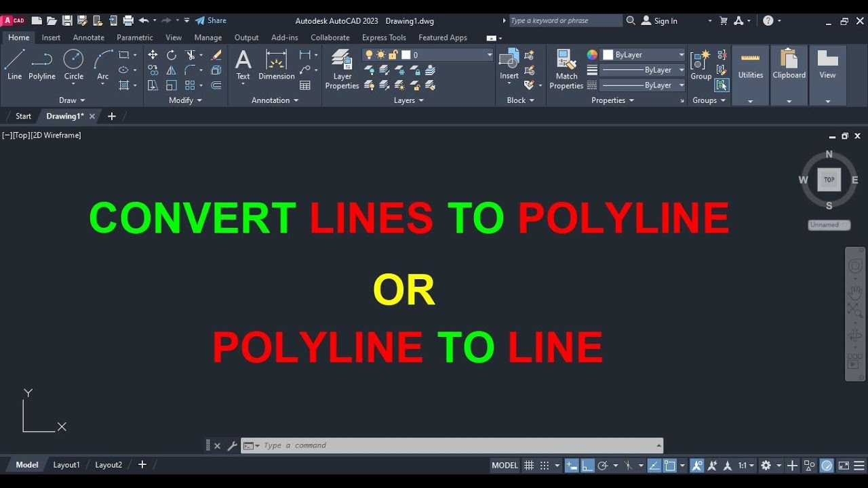This screenshot has width=868, height=488.
Task: Select the Copy tool in Modify
Action: click(x=153, y=70)
